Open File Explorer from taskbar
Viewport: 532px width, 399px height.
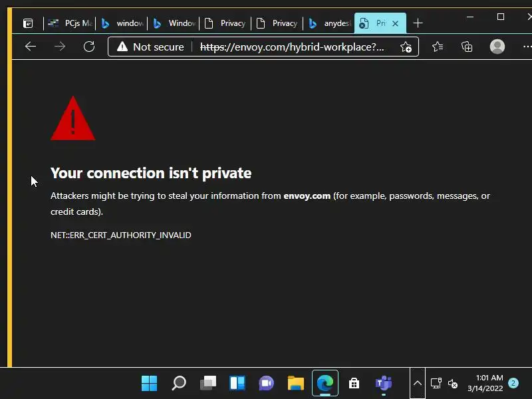(x=296, y=384)
